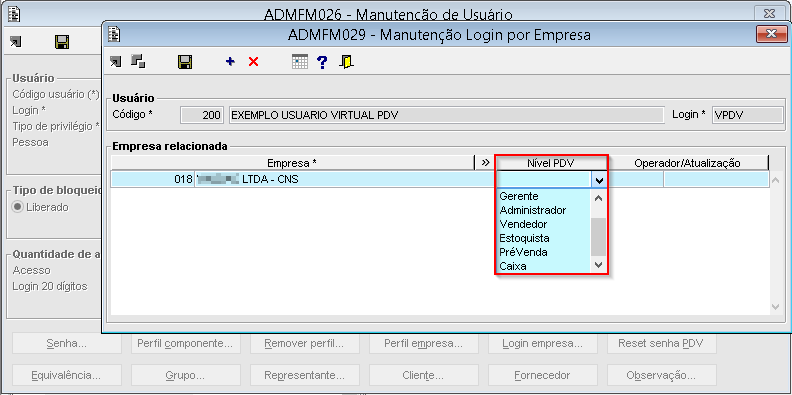
Task: Exit via the yellow door icon
Action: [346, 62]
